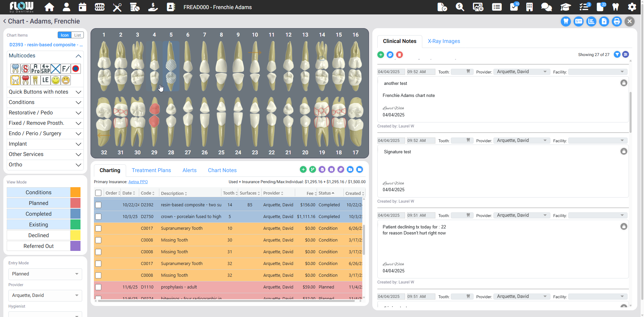644x317 pixels.
Task: Add a new clinical note with green plus
Action: (381, 55)
